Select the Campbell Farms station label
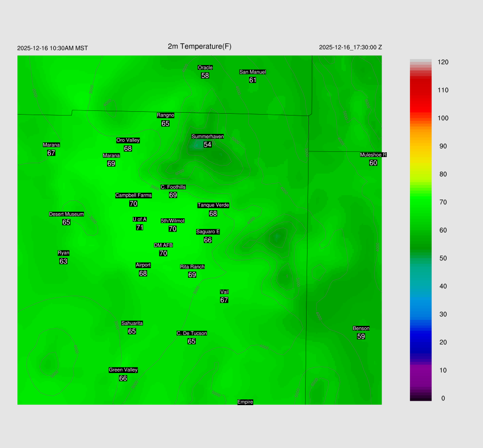The image size is (483, 448). [133, 195]
